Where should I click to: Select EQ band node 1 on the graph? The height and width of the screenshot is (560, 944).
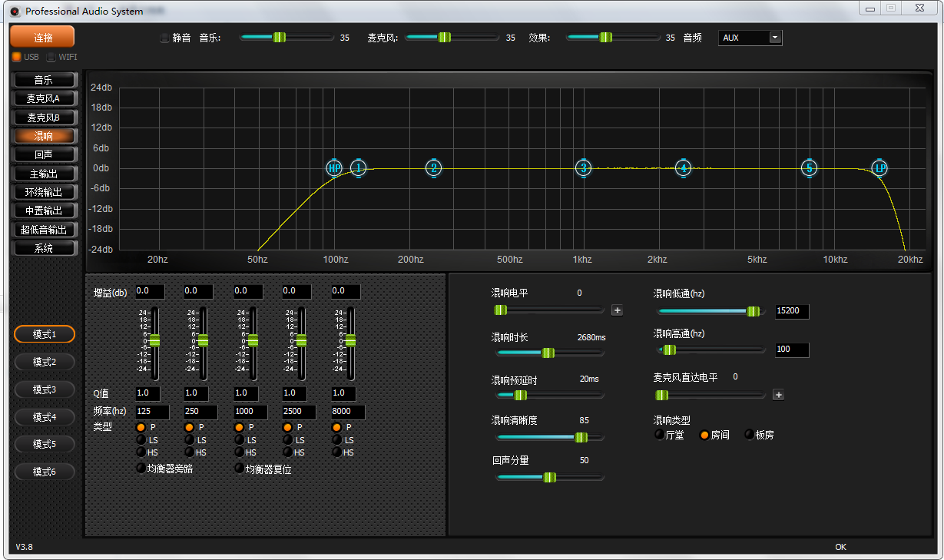pyautogui.click(x=359, y=168)
